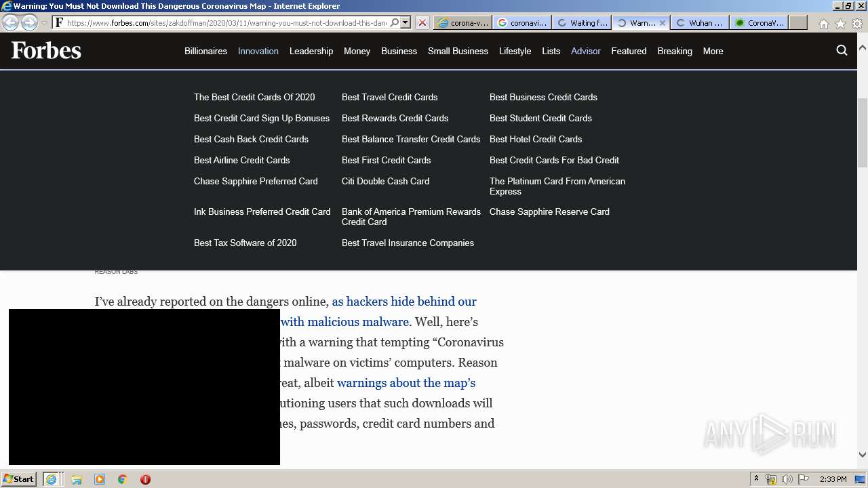
Task: Click the red Opera taskbar icon
Action: point(145,479)
